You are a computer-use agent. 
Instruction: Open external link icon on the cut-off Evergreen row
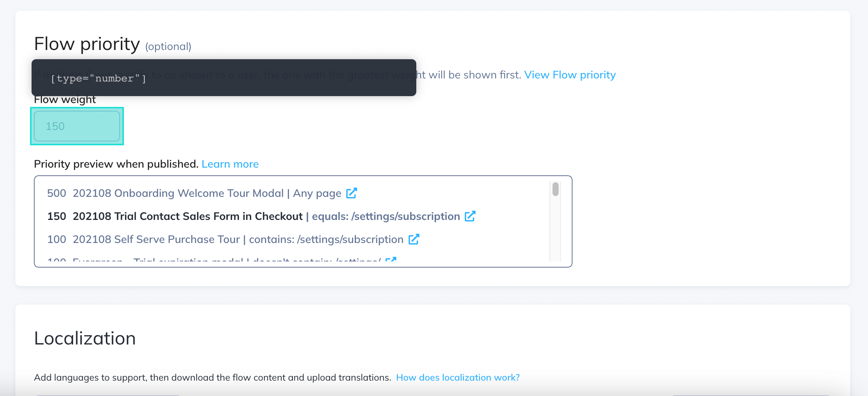[x=391, y=260]
